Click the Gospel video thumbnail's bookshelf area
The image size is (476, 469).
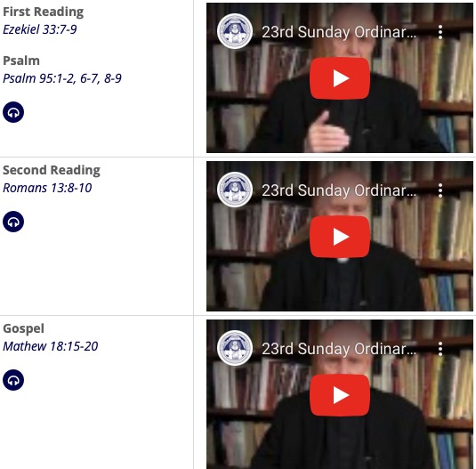pos(340,394)
